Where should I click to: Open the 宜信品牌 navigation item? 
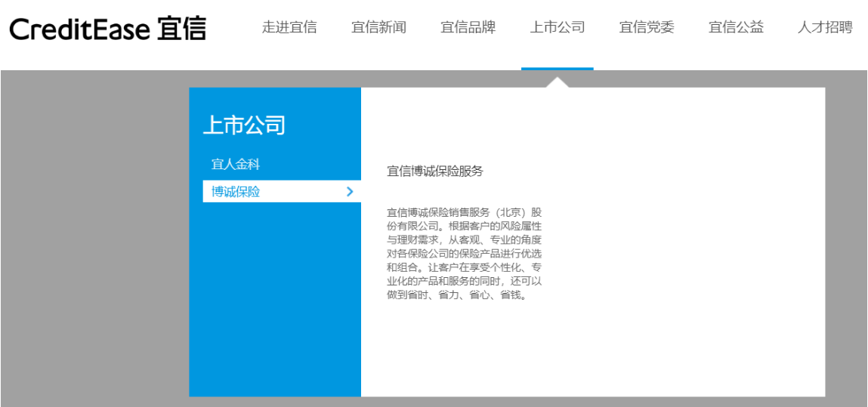pos(468,28)
